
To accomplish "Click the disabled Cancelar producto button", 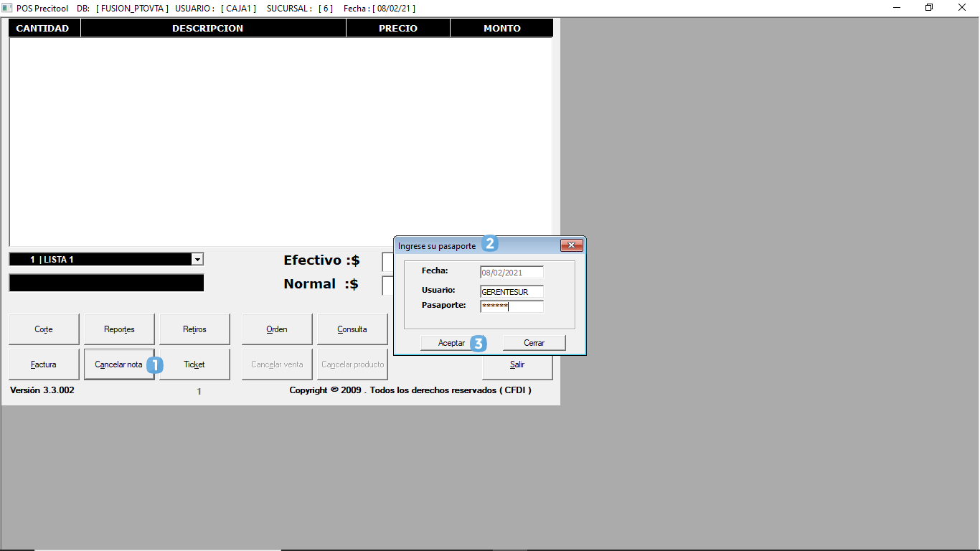I will pyautogui.click(x=352, y=364).
